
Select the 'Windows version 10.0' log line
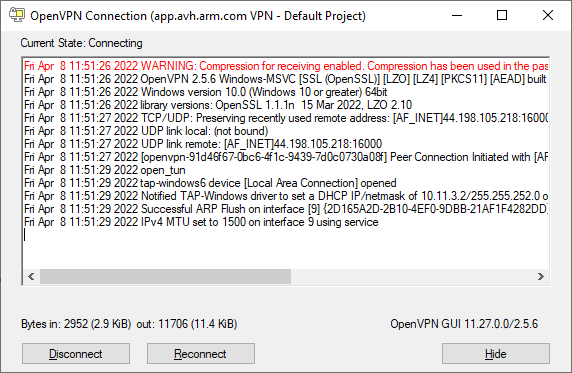point(206,92)
